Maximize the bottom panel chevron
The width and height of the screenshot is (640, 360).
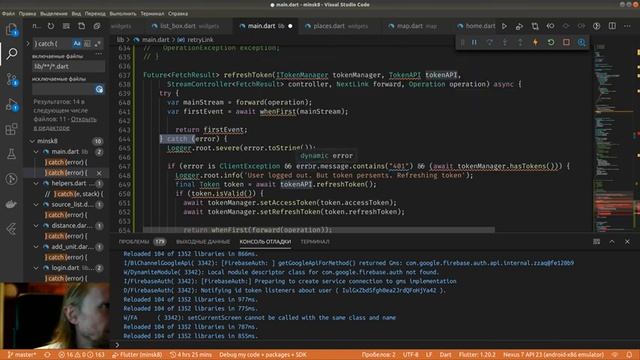(x=612, y=242)
